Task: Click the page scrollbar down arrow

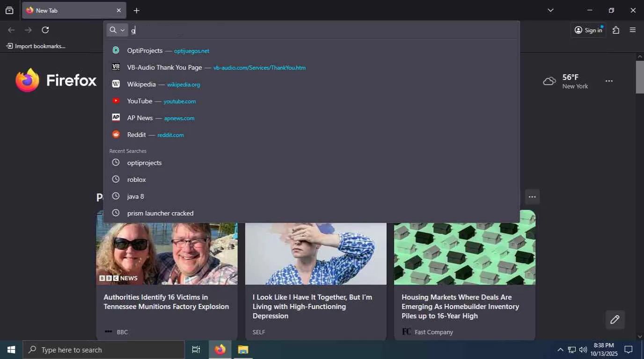Action: (640, 337)
